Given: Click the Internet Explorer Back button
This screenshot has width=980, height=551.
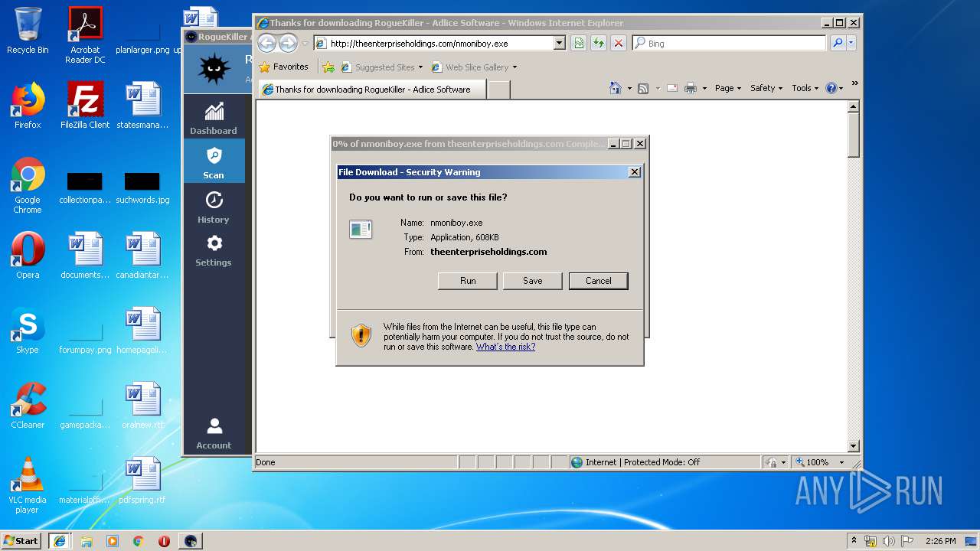Looking at the screenshot, I should click(x=266, y=43).
